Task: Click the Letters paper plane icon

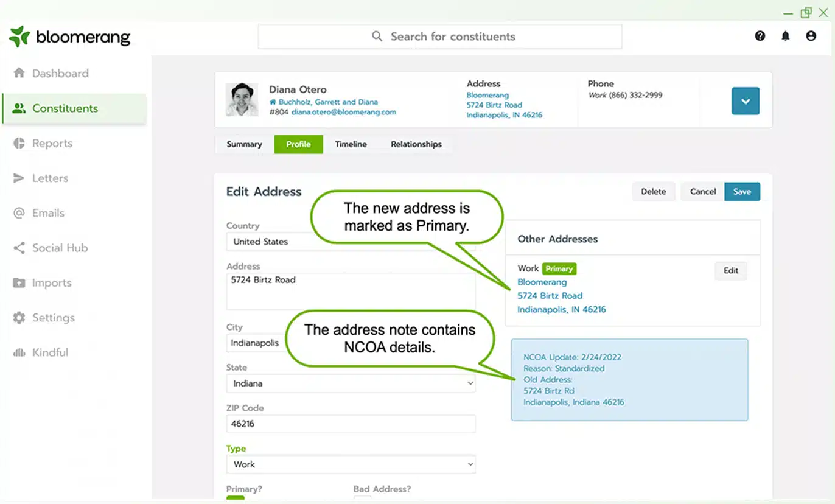Action: pyautogui.click(x=19, y=178)
